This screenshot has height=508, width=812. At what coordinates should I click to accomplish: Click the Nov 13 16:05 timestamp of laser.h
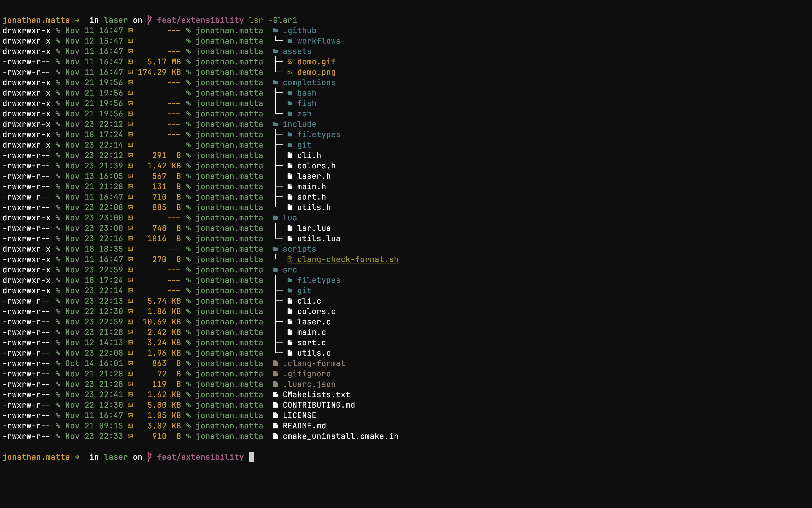click(x=94, y=176)
